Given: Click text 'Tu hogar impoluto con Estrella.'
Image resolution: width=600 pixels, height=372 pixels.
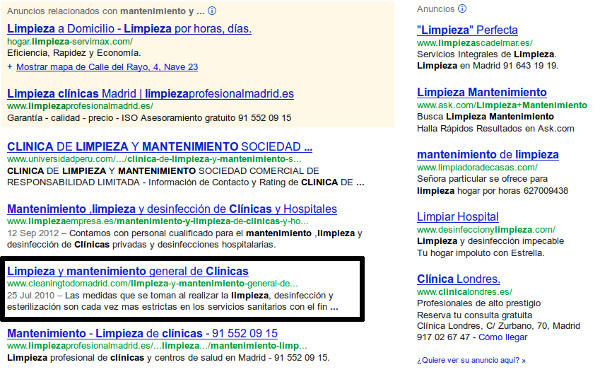Looking at the screenshot, I should (480, 253).
